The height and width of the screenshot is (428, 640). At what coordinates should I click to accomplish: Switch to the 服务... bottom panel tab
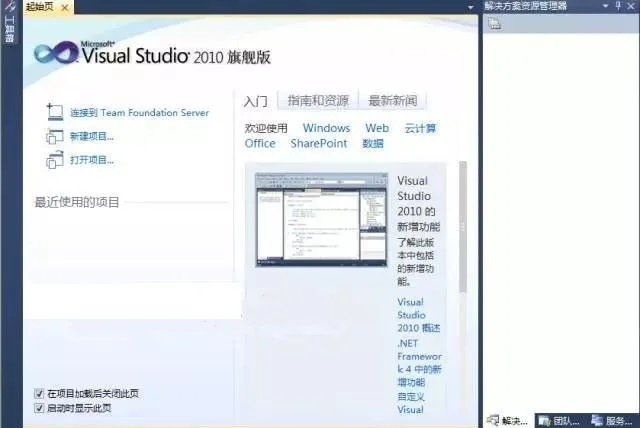pyautogui.click(x=612, y=421)
